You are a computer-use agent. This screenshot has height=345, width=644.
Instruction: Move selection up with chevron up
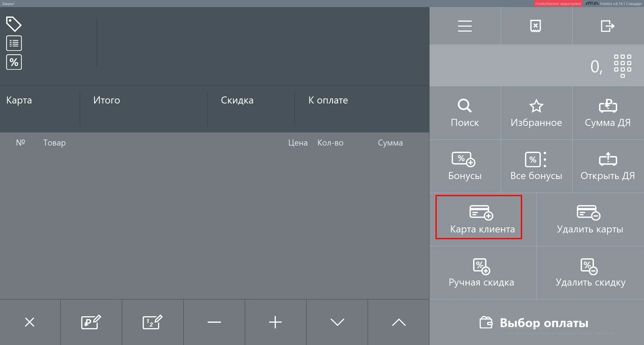[398, 322]
